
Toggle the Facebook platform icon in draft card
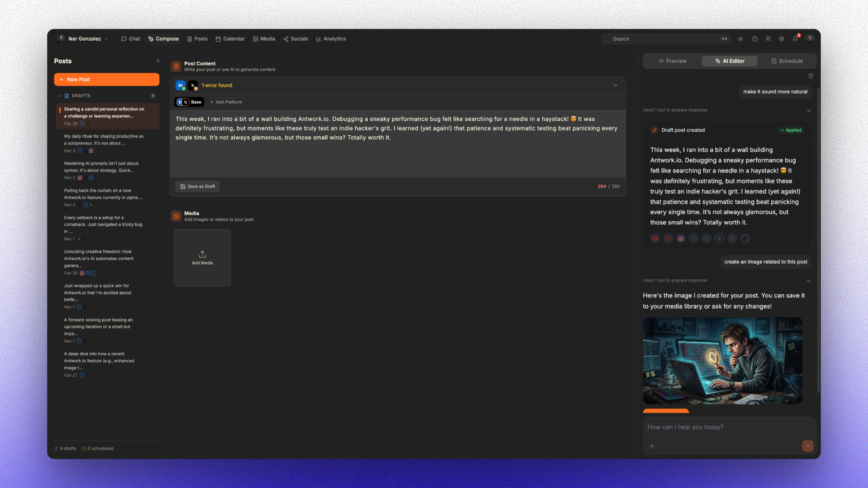694,238
